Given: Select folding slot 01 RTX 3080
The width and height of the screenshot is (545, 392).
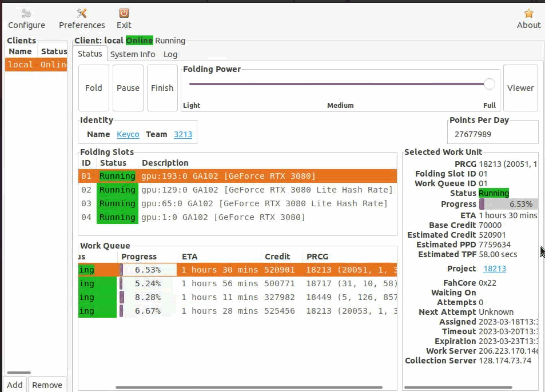Looking at the screenshot, I should pos(237,176).
